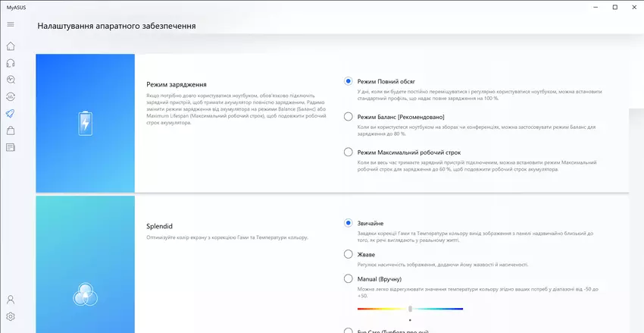This screenshot has height=333, width=644.
Task: Open the shopping bag deals icon
Action: pyautogui.click(x=11, y=130)
